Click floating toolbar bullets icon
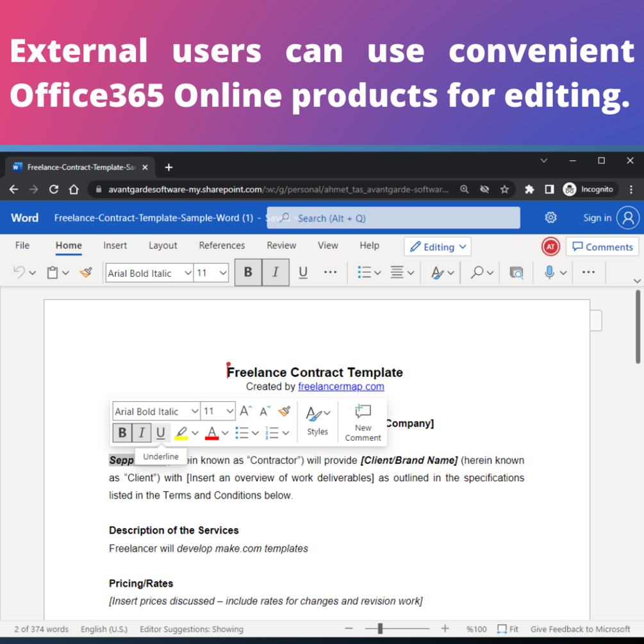Screen dimensions: 644x644 pos(242,433)
